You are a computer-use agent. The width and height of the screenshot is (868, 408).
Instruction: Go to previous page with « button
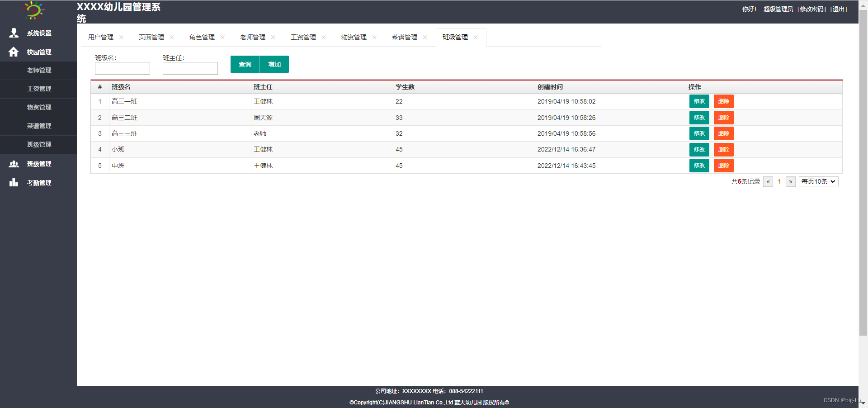768,181
